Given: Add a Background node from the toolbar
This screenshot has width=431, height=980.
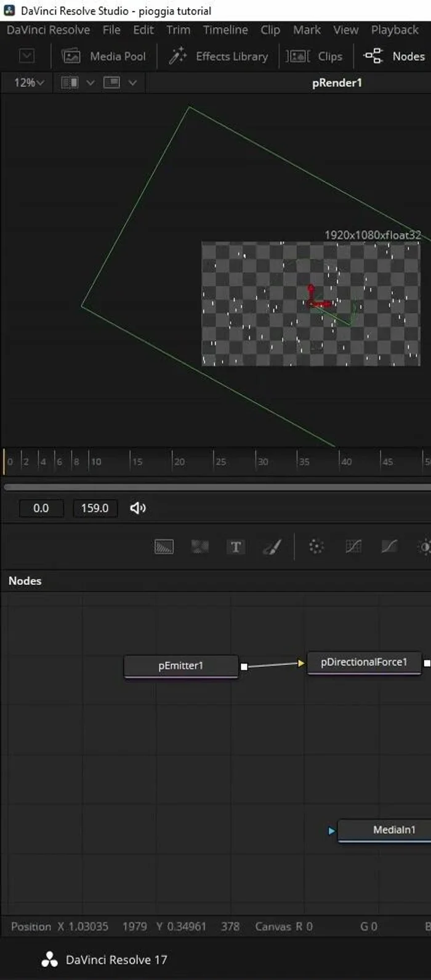Looking at the screenshot, I should click(164, 547).
